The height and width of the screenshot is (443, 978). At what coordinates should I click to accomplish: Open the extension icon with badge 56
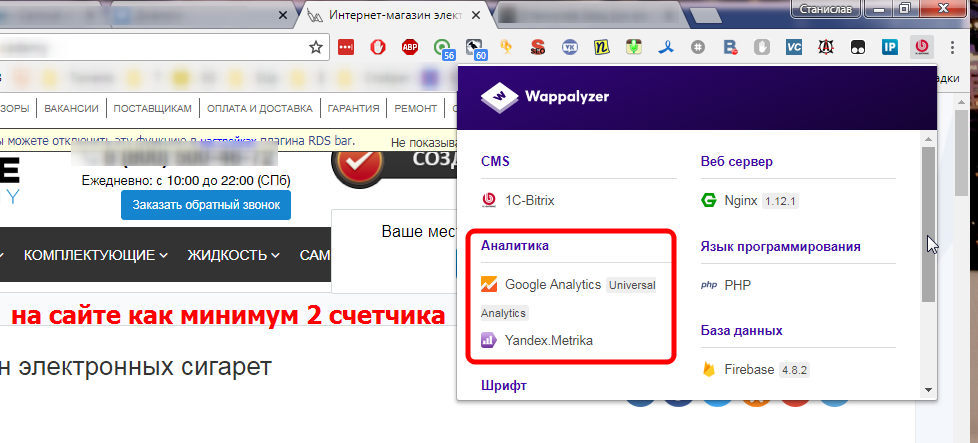[x=443, y=47]
